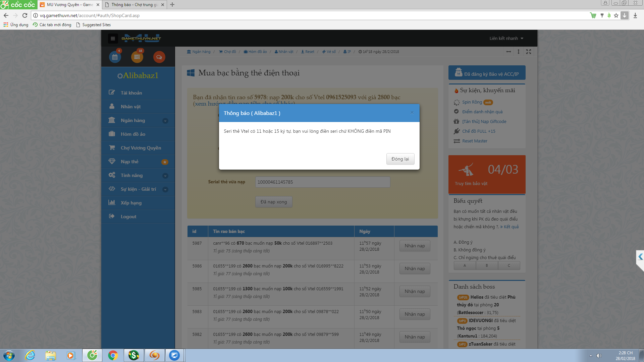Select vote option B in Biểu quyết
The height and width of the screenshot is (362, 644).
pyautogui.click(x=487, y=265)
